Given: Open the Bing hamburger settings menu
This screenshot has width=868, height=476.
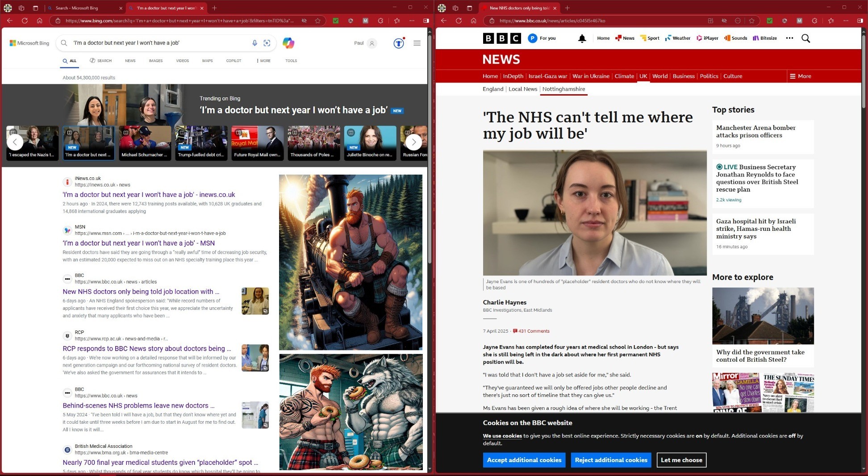Looking at the screenshot, I should click(417, 43).
